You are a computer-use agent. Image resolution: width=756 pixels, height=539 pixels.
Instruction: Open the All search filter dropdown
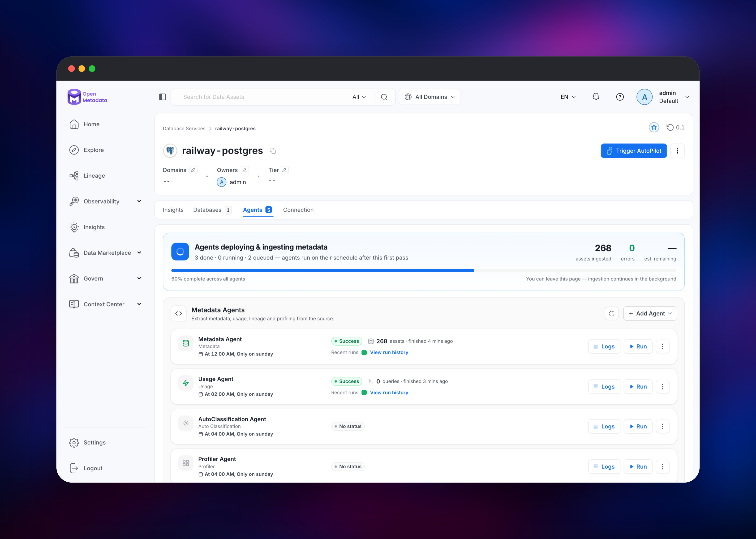pyautogui.click(x=359, y=97)
